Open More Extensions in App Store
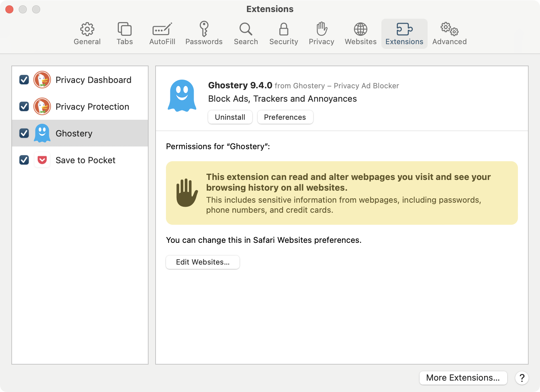Viewport: 540px width, 392px height. (463, 378)
